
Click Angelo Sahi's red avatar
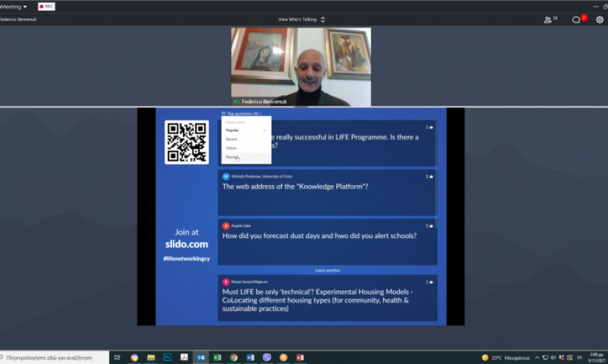click(x=226, y=225)
